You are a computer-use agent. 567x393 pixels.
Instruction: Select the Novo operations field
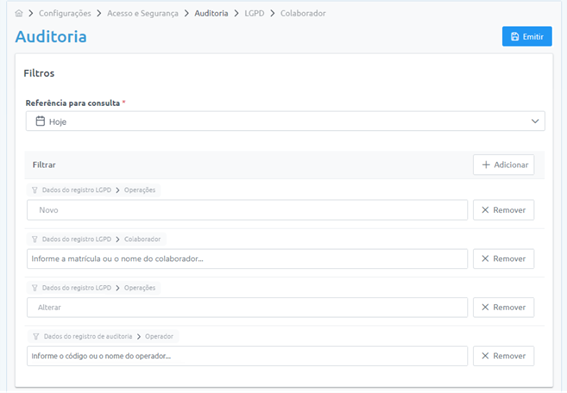247,210
